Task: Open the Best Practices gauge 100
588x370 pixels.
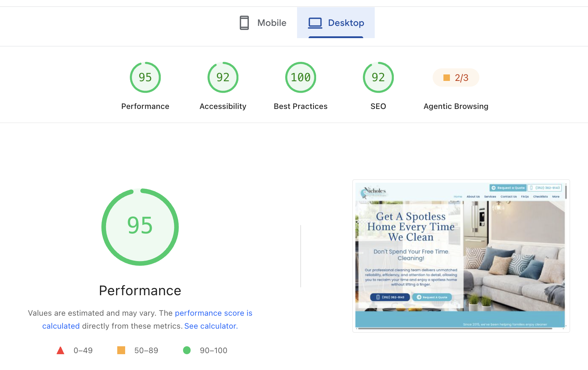Action: point(301,77)
